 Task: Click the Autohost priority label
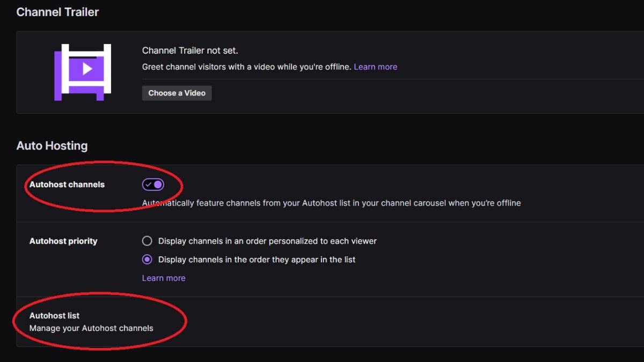point(64,241)
